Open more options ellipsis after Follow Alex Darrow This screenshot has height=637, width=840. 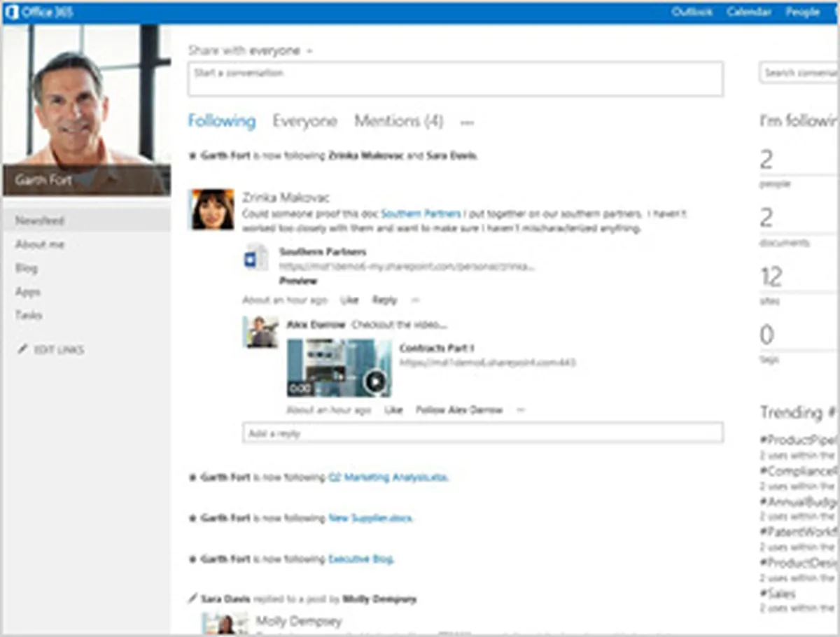tap(519, 410)
